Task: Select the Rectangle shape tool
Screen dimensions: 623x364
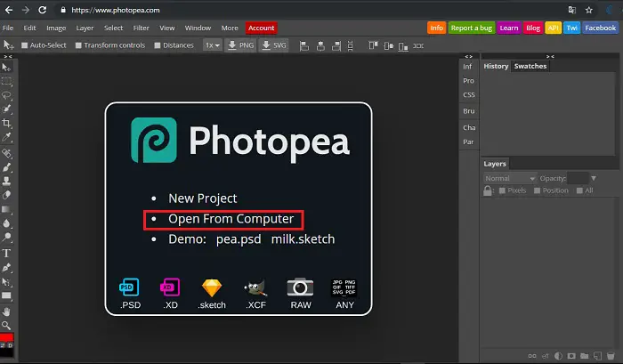Action: click(7, 296)
